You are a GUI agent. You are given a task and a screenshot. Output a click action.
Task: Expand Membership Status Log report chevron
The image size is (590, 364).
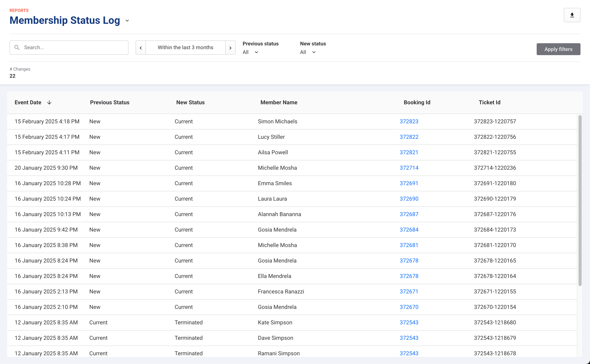[x=127, y=21]
